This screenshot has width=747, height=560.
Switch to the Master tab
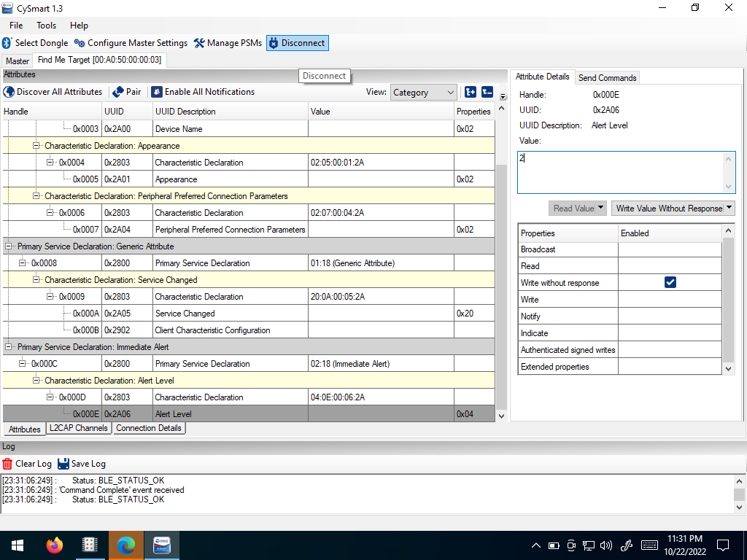click(18, 61)
